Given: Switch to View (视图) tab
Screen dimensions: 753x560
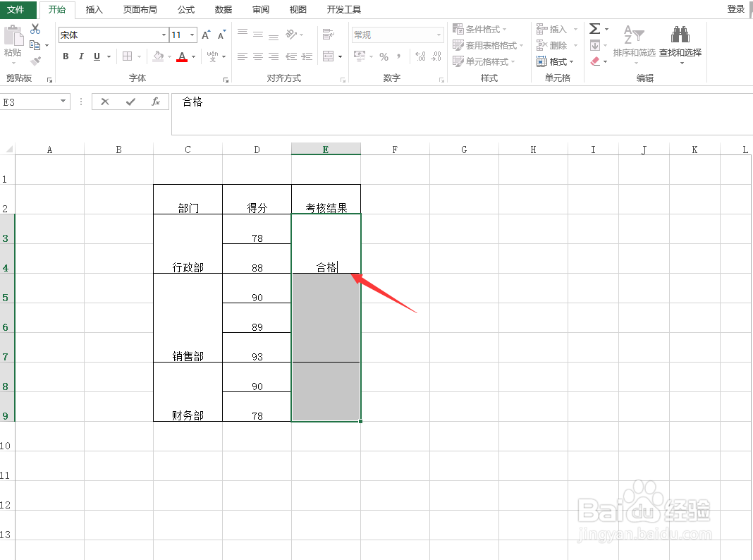Looking at the screenshot, I should (x=298, y=10).
